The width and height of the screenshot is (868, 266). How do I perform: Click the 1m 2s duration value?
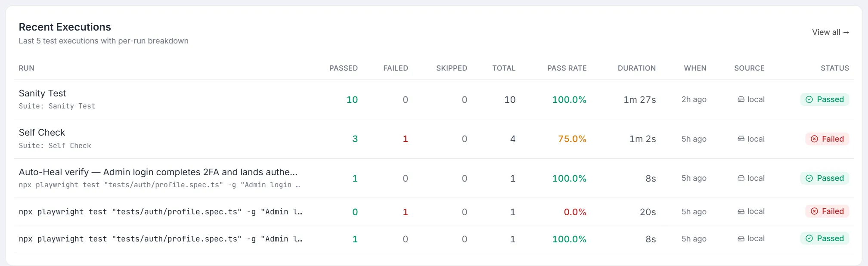tap(643, 139)
